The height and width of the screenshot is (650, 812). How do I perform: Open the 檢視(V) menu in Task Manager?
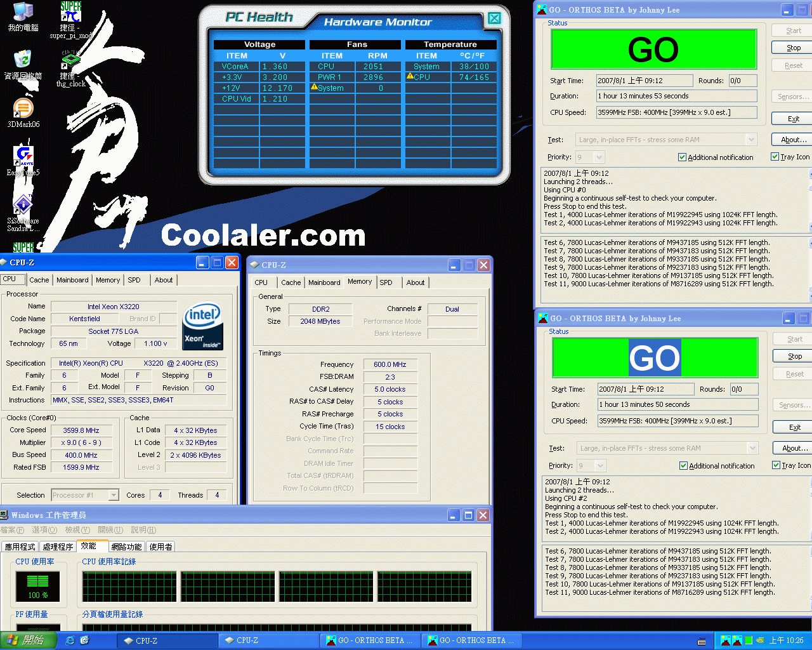tap(77, 530)
